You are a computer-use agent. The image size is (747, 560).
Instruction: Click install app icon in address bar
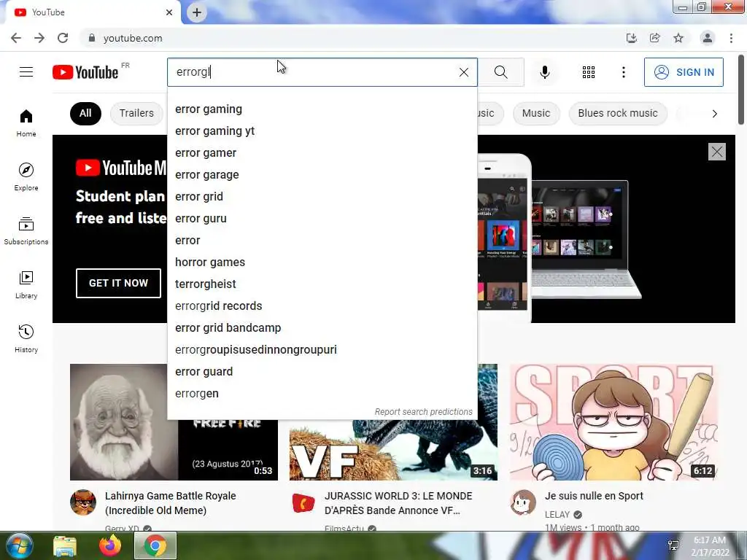pyautogui.click(x=631, y=38)
